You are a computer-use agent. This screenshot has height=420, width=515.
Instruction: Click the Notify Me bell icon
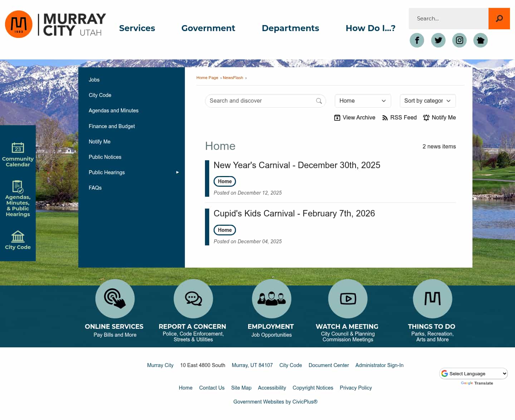click(x=439, y=117)
